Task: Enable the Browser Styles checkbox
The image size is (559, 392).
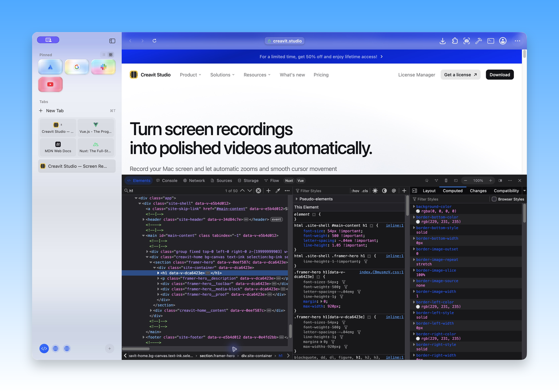Action: (494, 199)
